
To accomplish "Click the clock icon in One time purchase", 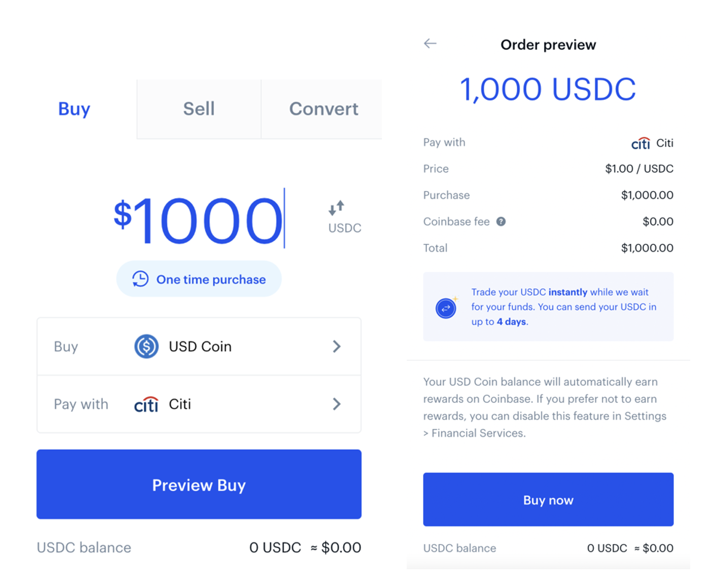I will coord(140,279).
